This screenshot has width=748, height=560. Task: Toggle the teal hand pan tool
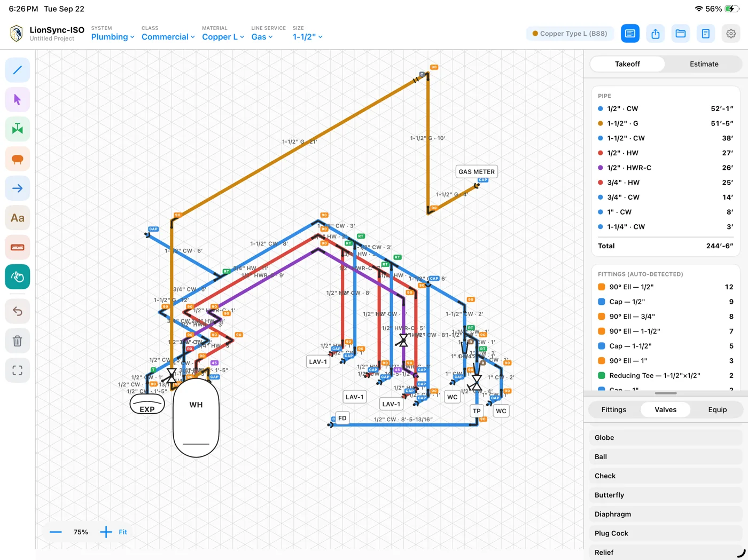17,277
